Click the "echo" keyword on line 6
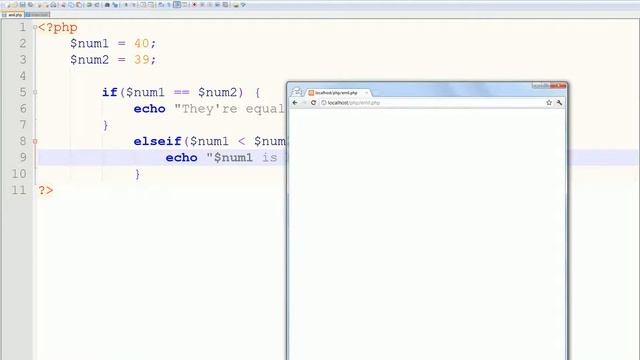 coord(149,109)
